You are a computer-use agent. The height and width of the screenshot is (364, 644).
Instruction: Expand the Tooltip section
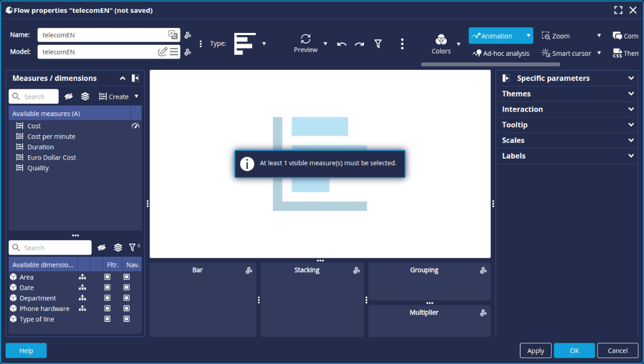(566, 125)
